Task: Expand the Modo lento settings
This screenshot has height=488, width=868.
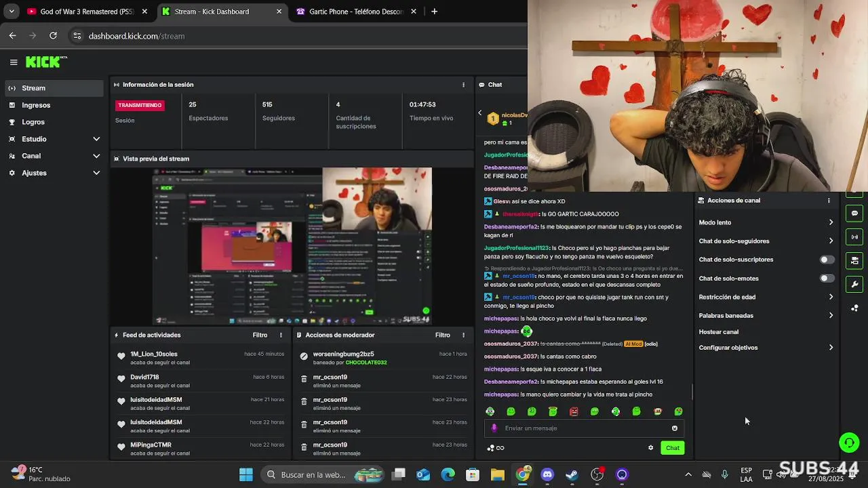Action: [766, 222]
